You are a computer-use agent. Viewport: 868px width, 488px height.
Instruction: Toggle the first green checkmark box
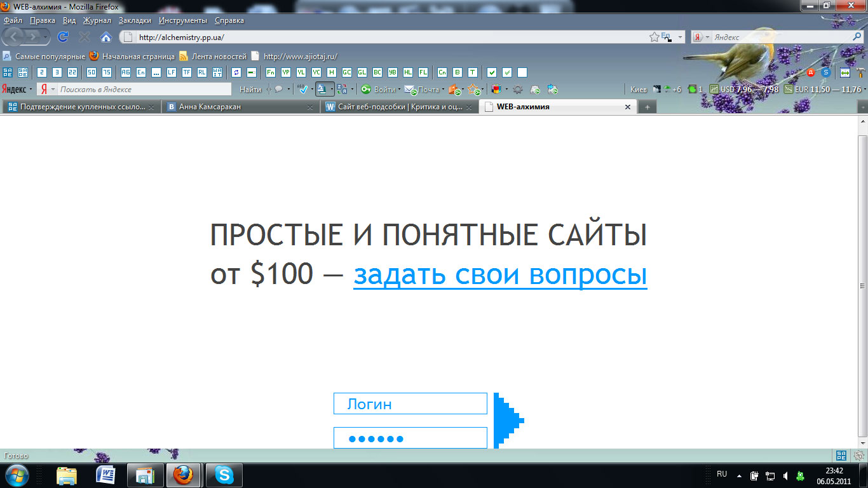pos(491,72)
